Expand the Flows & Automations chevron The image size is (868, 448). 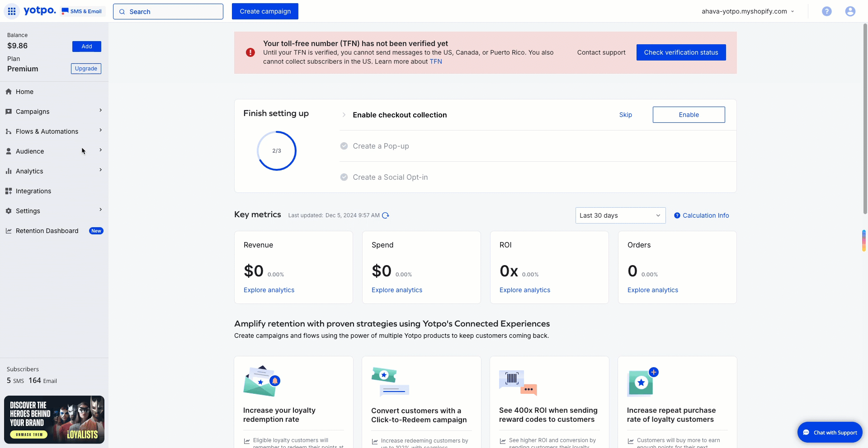coord(100,130)
